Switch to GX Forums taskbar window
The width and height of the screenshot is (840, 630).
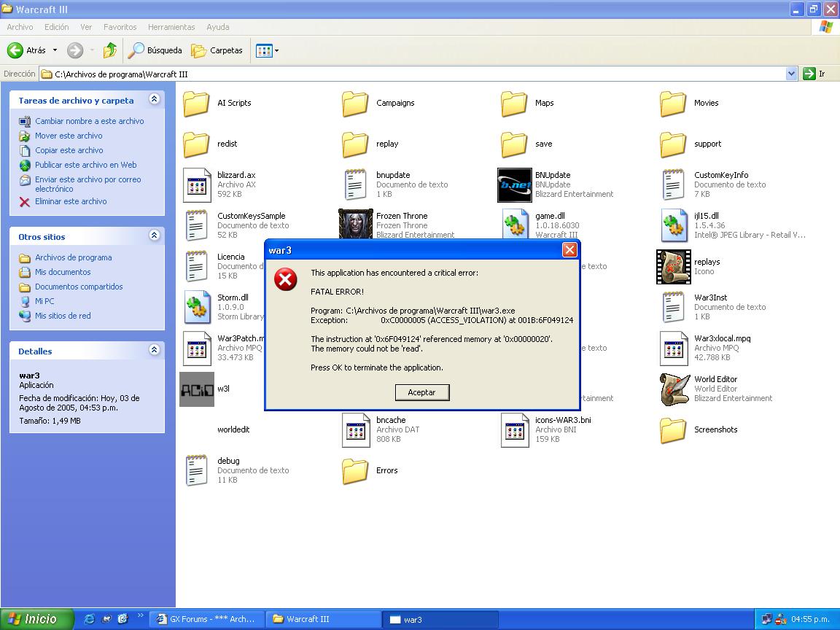click(206, 619)
